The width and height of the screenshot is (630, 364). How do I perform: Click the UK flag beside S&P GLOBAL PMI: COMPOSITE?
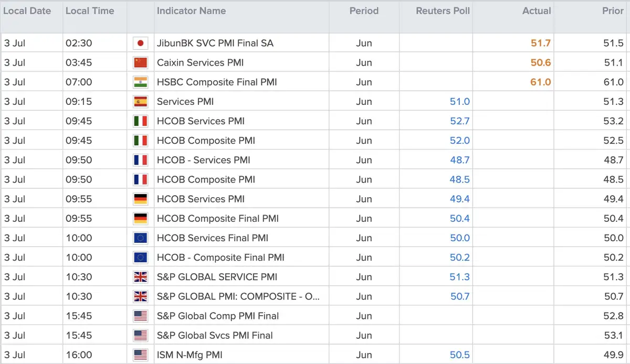pyautogui.click(x=140, y=296)
